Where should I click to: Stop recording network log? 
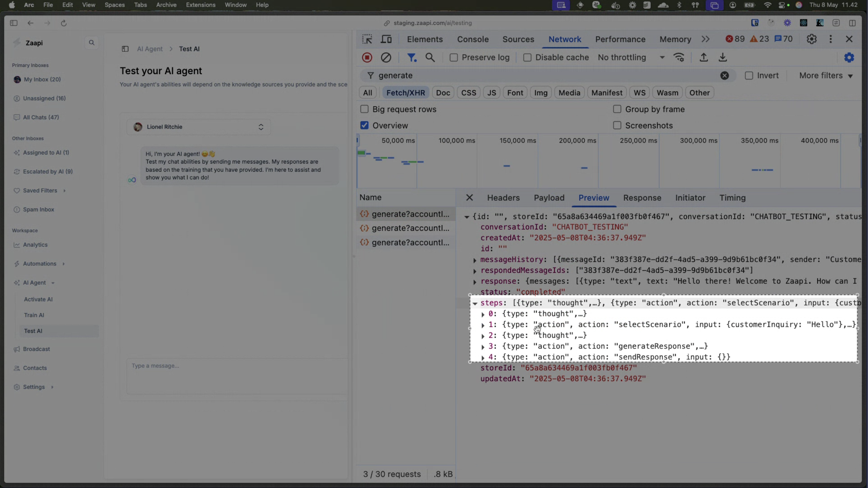[367, 57]
